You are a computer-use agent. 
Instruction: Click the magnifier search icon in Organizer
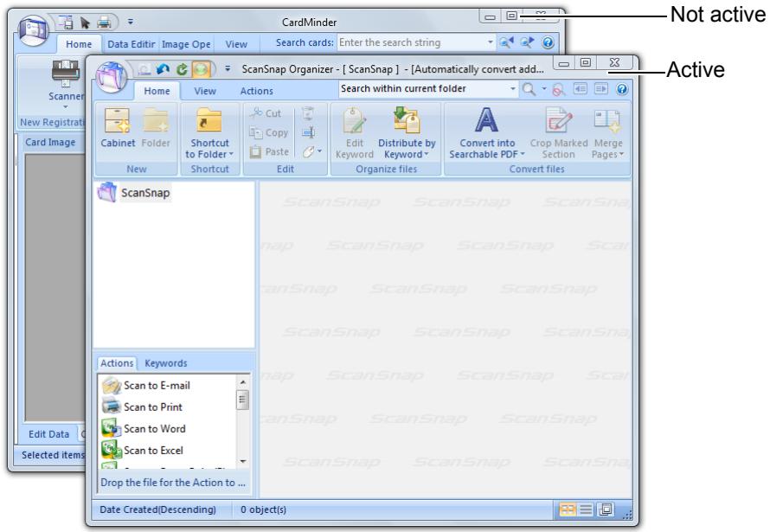529,89
